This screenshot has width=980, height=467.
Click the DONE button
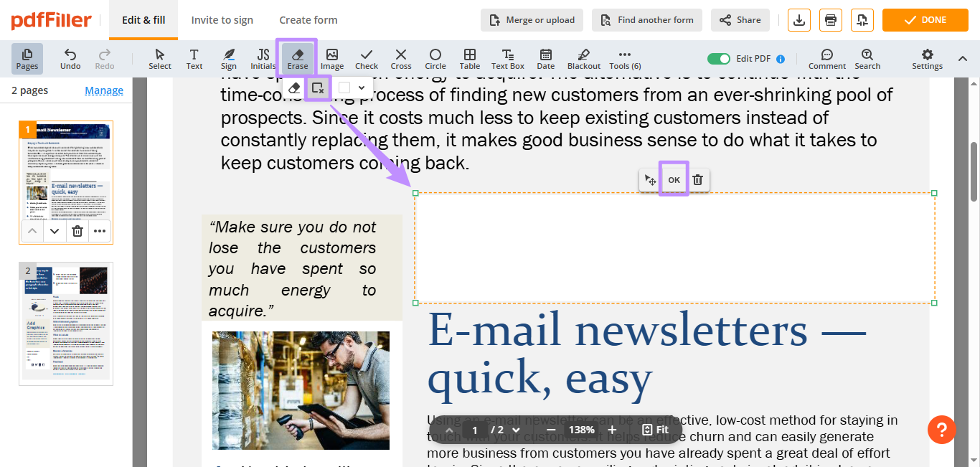925,20
